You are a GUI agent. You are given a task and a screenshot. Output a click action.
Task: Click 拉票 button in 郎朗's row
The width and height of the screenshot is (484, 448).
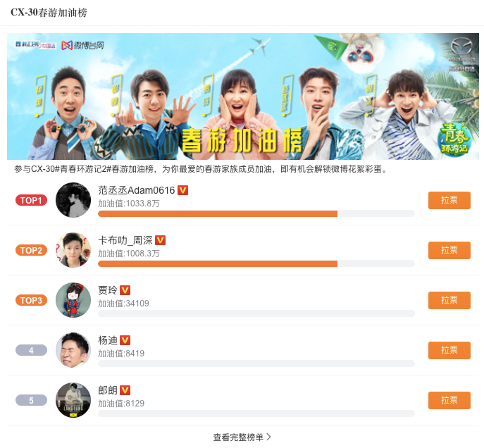click(449, 400)
